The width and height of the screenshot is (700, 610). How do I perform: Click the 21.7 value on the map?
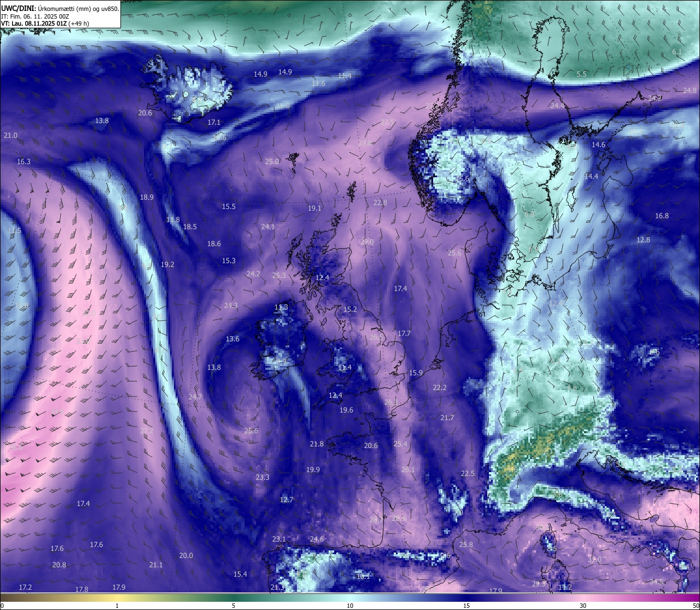tap(447, 418)
